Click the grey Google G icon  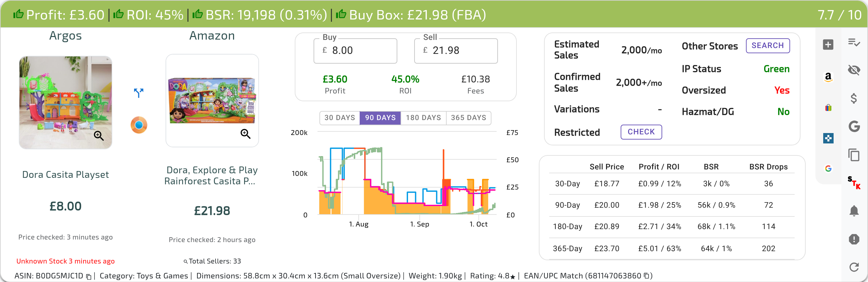(854, 126)
